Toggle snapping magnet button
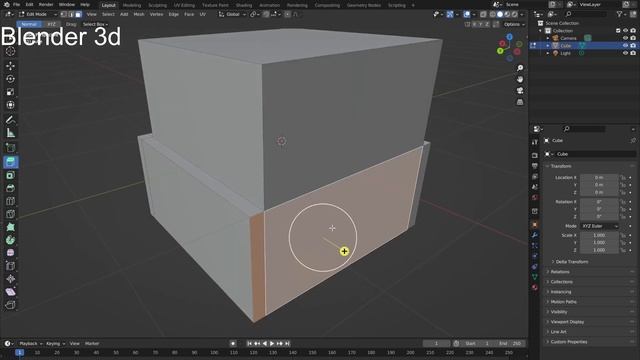Viewport: 640px width, 360px height. (x=266, y=14)
